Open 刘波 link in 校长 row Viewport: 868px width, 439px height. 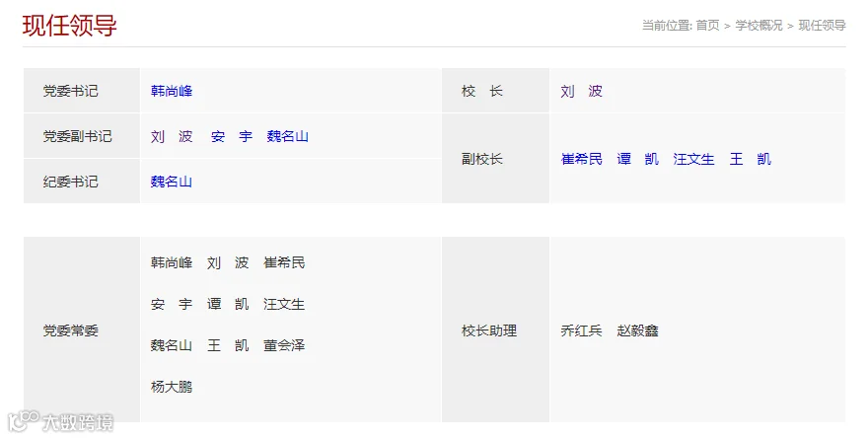[x=581, y=91]
